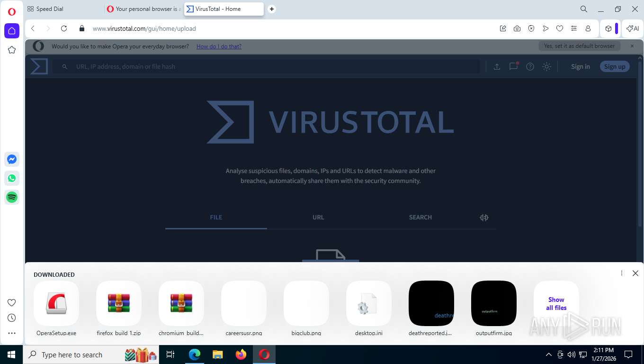
Task: Open WhatsApp in the Opera sidebar
Action: (12, 178)
